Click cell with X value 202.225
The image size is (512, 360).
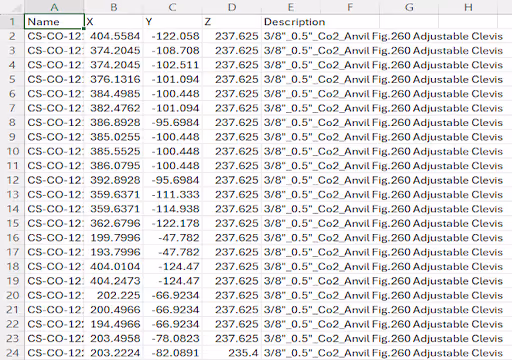pos(113,295)
